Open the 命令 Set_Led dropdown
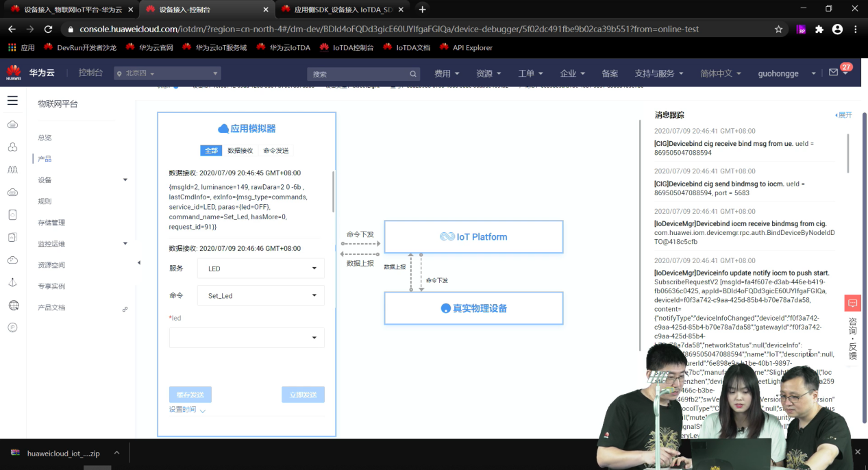868x470 pixels. click(x=260, y=295)
